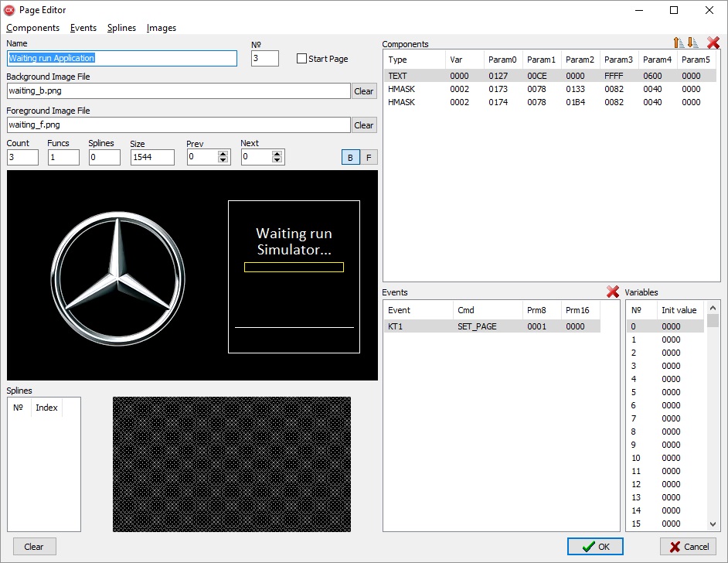The height and width of the screenshot is (563, 728).
Task: Click the patterned foreground image thumbnail
Action: click(x=232, y=464)
